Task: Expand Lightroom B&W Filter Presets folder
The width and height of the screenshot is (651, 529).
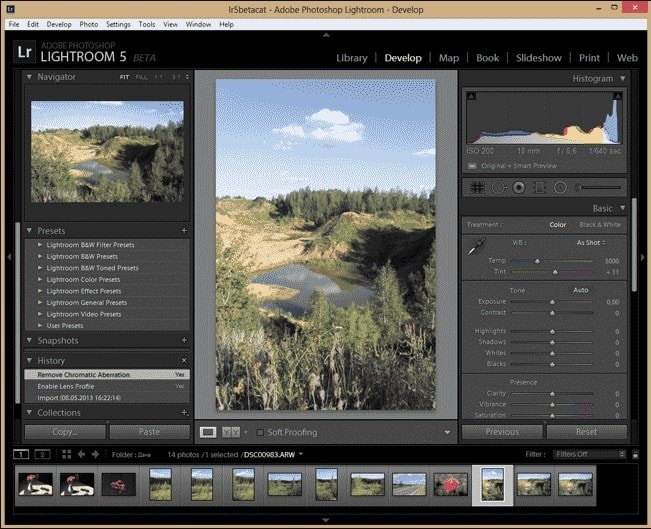Action: click(40, 245)
